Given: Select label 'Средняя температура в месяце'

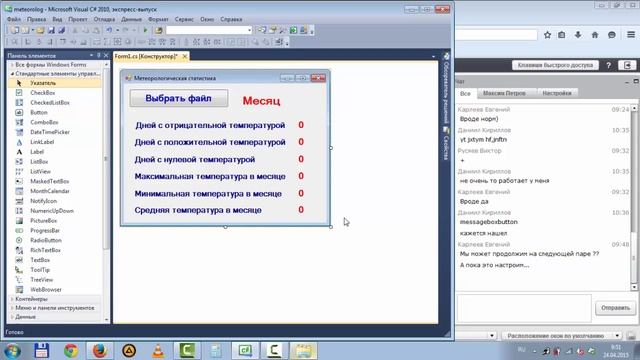Looking at the screenshot, I should pos(198,210).
